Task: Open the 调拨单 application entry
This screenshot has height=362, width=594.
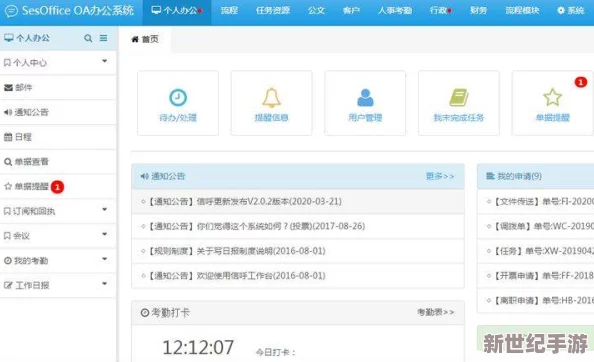Action: [x=536, y=226]
